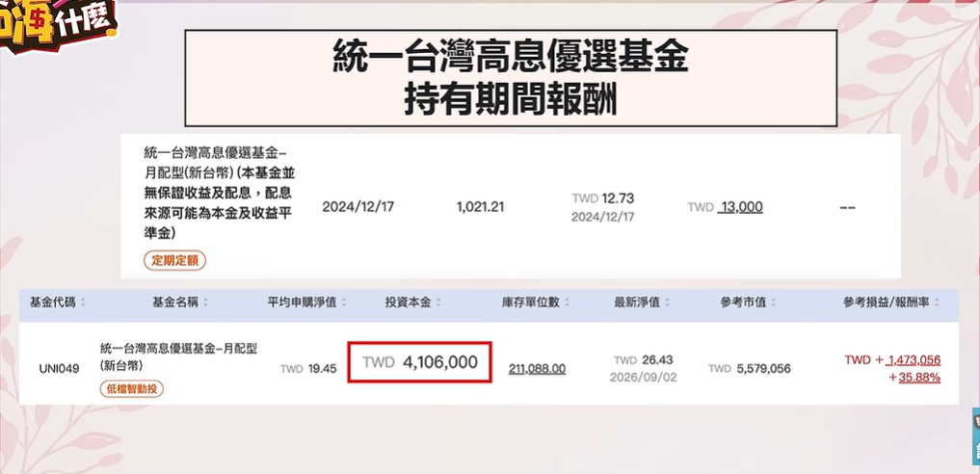
Task: Sort by 基金代碼 column arrows
Action: [x=83, y=303]
